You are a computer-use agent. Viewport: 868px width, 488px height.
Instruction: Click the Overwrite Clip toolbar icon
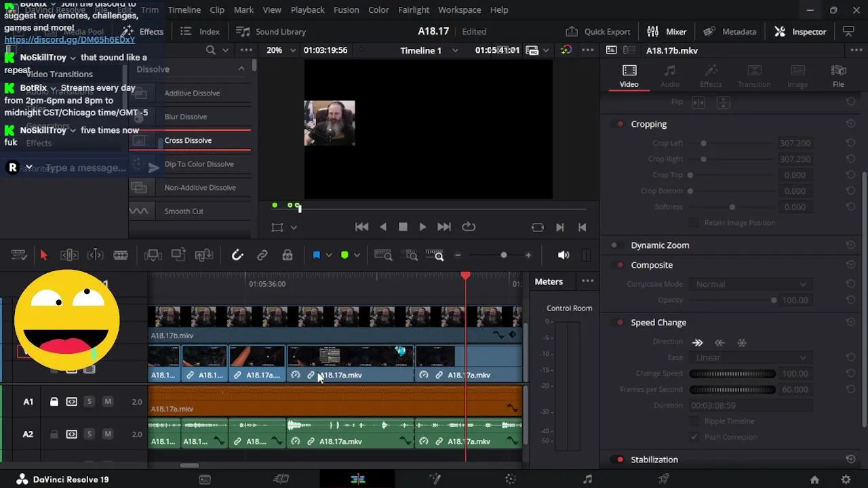(x=178, y=255)
